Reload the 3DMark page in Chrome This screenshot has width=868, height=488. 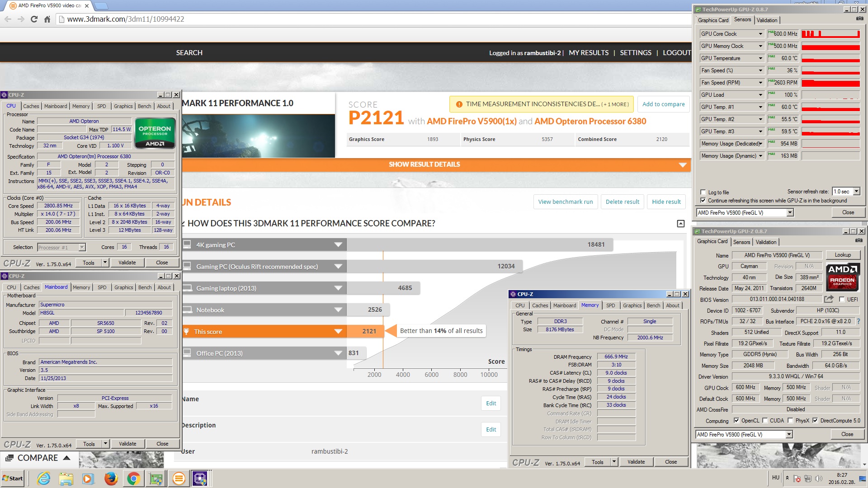pos(34,19)
